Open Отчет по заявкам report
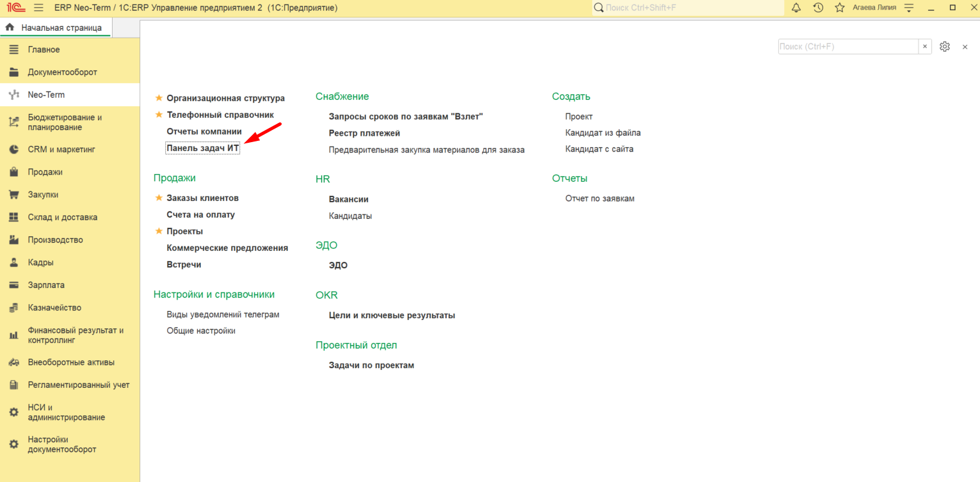Image resolution: width=980 pixels, height=482 pixels. pyautogui.click(x=600, y=198)
